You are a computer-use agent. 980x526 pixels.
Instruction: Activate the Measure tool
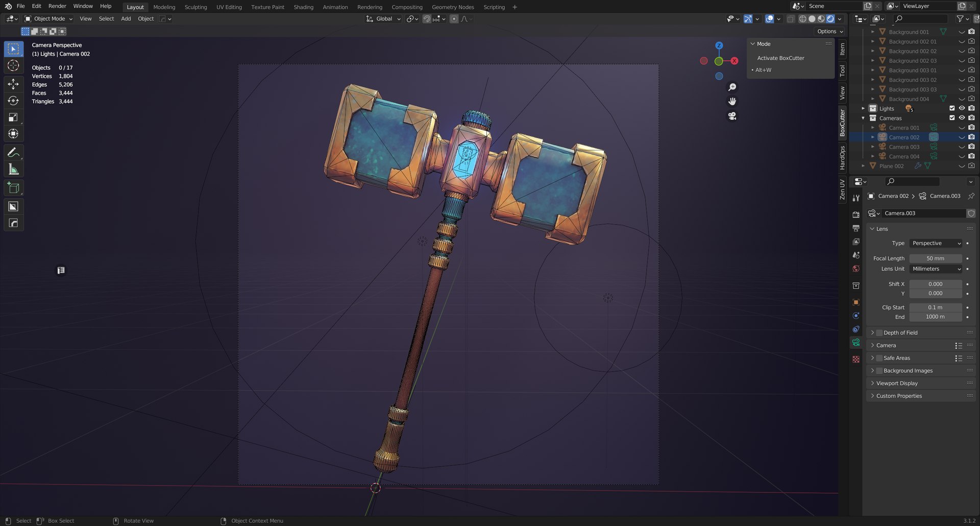point(13,170)
